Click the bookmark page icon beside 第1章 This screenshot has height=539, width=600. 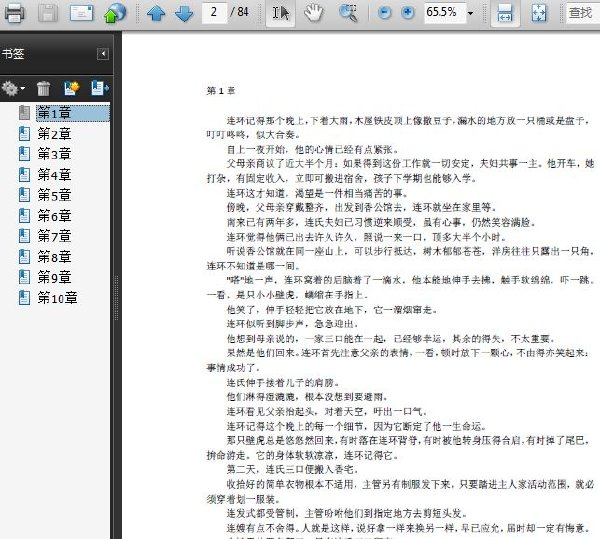click(24, 113)
